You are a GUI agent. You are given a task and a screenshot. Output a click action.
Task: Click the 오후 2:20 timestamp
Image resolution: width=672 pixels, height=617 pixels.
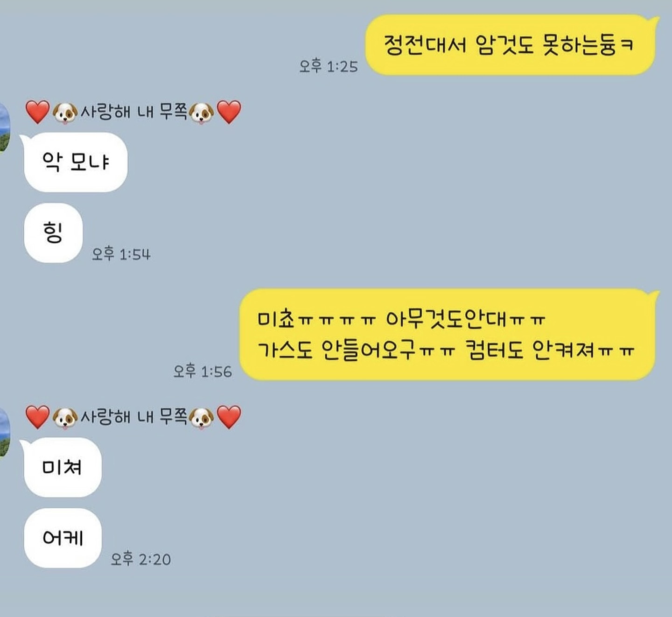pyautogui.click(x=140, y=559)
